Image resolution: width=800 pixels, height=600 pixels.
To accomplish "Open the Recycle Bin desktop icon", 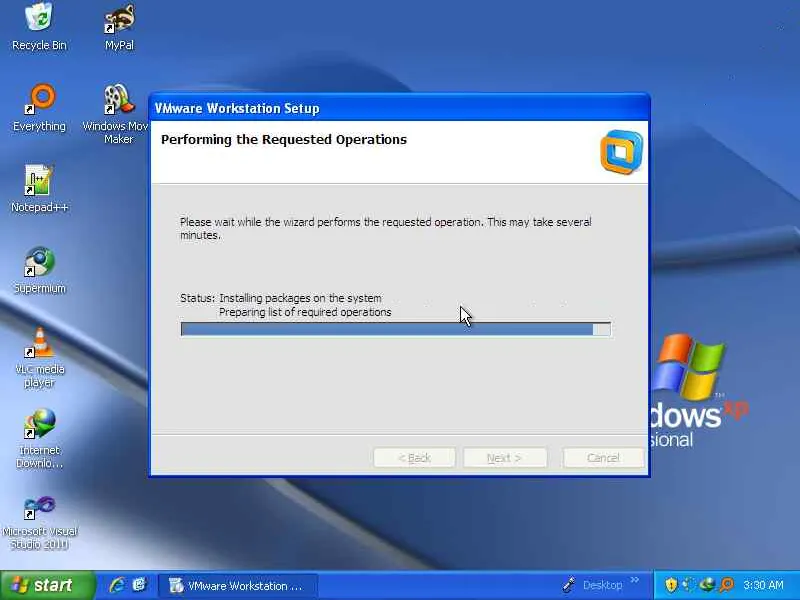I will pos(39,27).
